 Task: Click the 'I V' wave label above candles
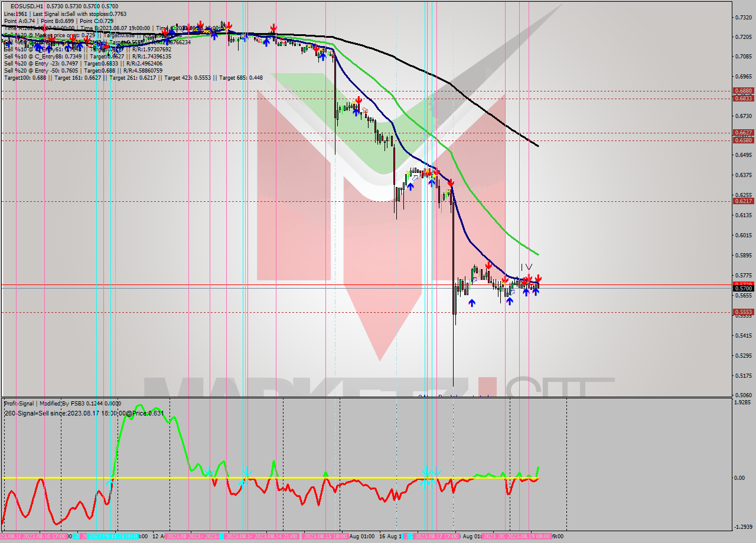coord(526,267)
